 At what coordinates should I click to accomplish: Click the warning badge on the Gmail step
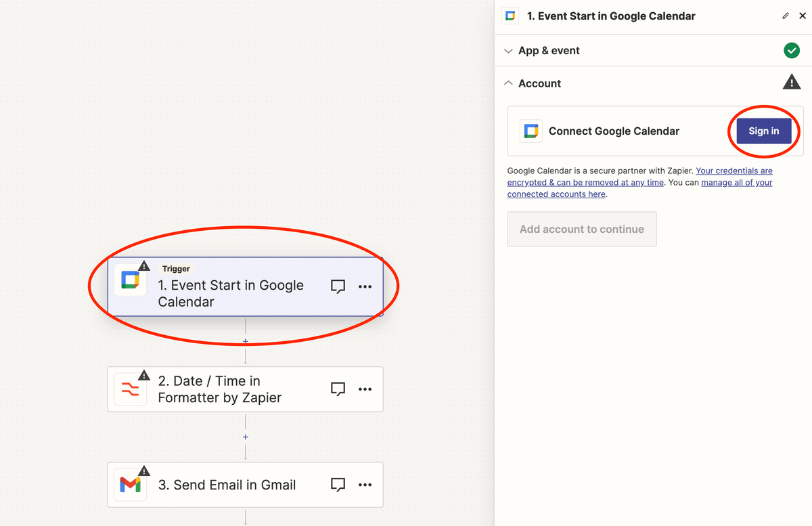tap(144, 470)
